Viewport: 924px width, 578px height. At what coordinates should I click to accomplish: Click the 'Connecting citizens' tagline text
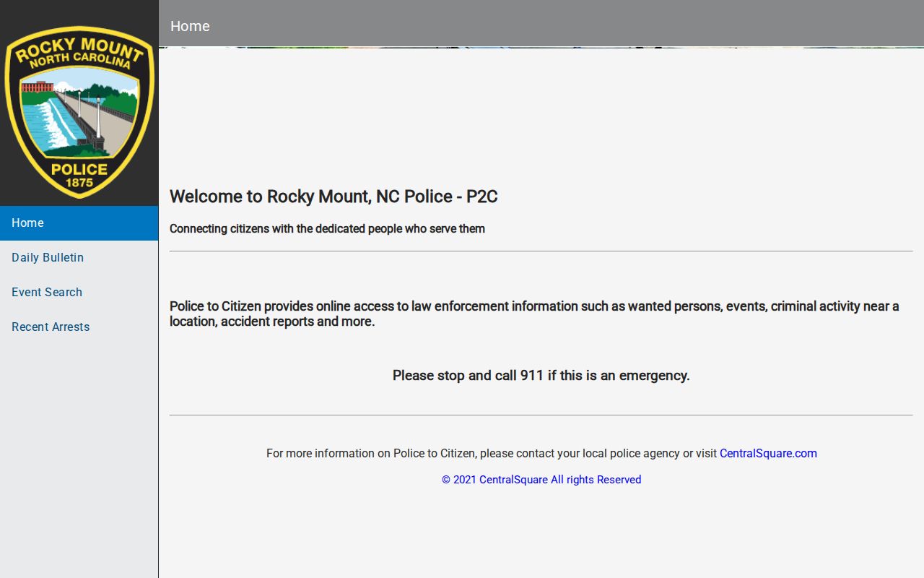point(327,229)
